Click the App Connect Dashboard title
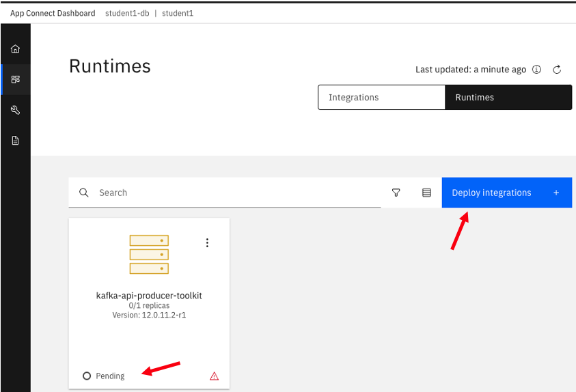This screenshot has height=392, width=576. point(53,13)
